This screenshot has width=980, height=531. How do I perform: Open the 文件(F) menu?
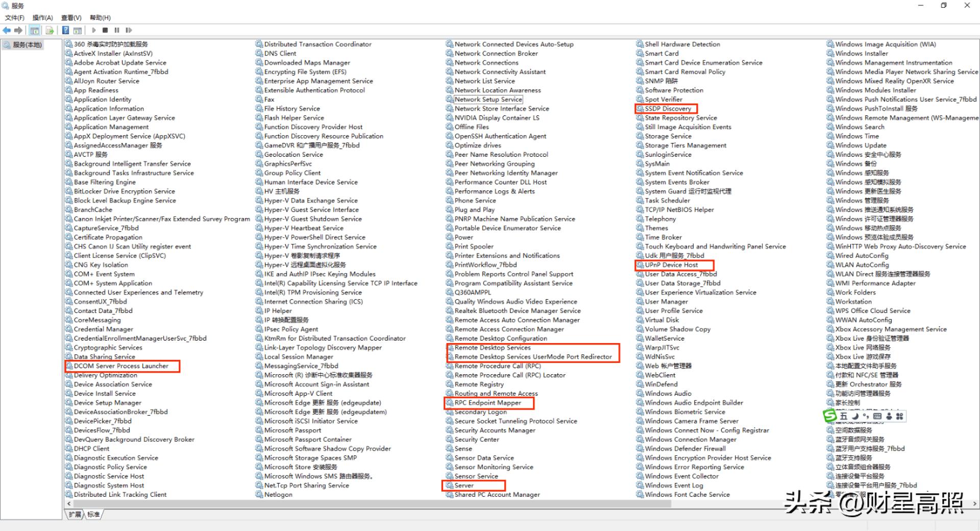[14, 17]
